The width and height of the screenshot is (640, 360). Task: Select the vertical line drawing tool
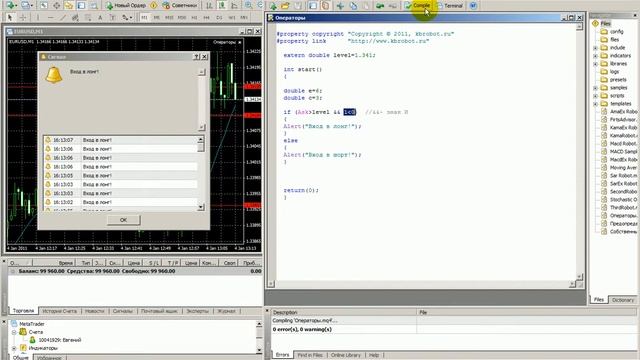38,18
